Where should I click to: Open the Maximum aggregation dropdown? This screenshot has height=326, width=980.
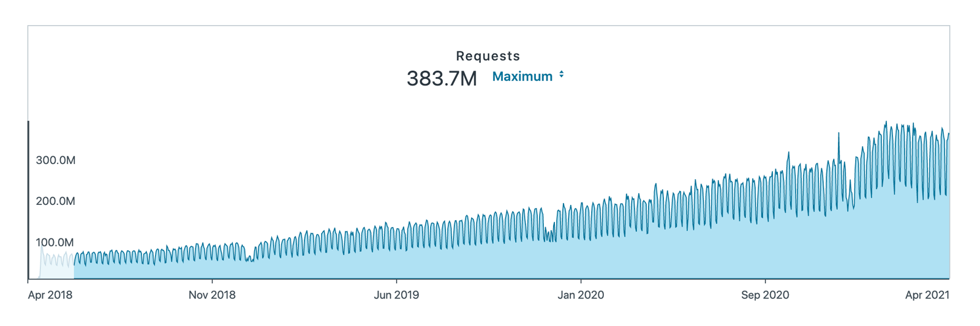[527, 76]
